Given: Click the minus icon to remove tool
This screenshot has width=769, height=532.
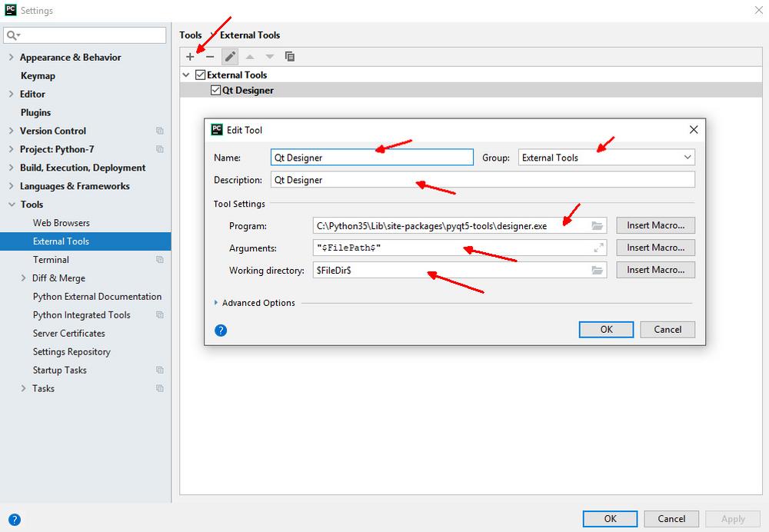Looking at the screenshot, I should coord(210,56).
